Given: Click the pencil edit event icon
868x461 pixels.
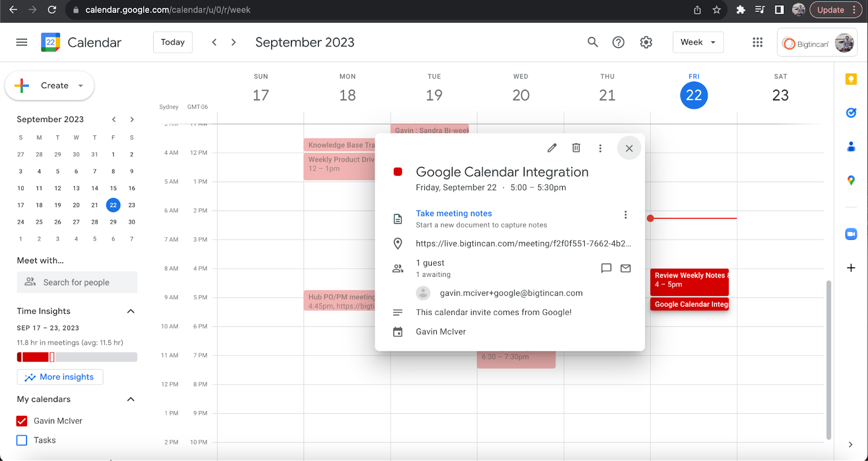Looking at the screenshot, I should [552, 148].
